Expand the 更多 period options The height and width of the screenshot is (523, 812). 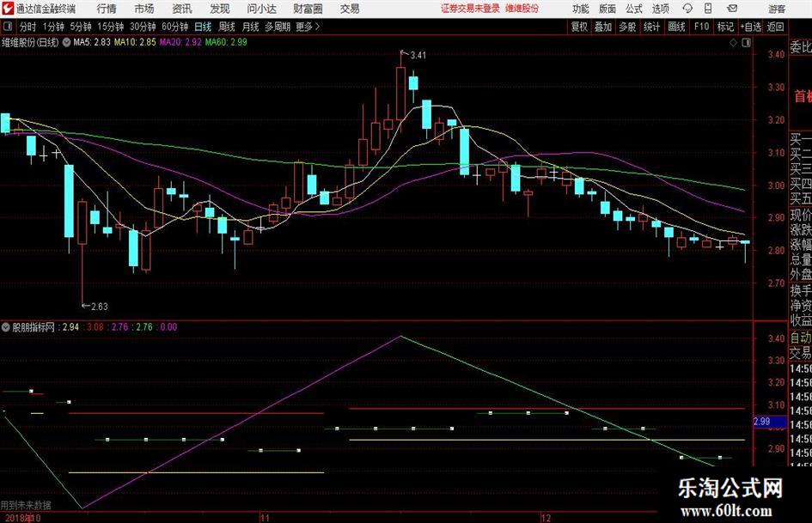[x=308, y=27]
